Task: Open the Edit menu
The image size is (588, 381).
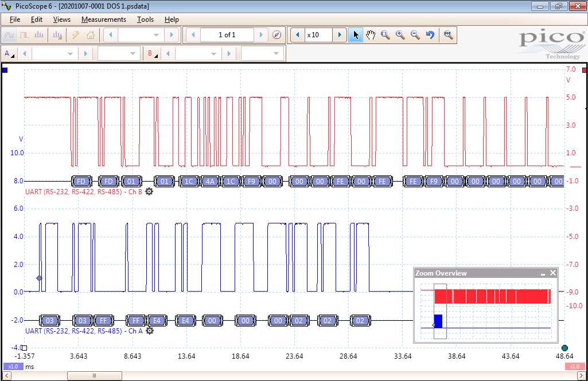Action: click(36, 19)
